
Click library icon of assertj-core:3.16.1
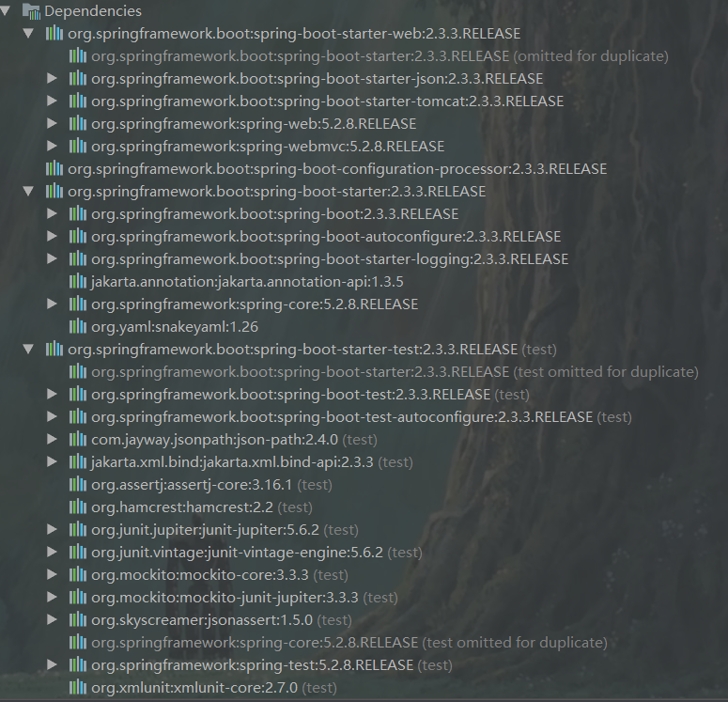[78, 484]
